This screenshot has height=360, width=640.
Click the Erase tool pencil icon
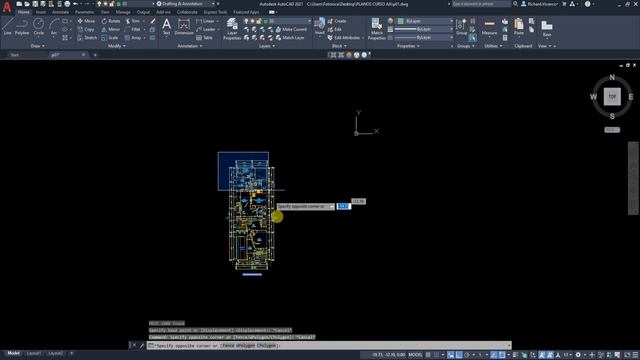point(153,21)
